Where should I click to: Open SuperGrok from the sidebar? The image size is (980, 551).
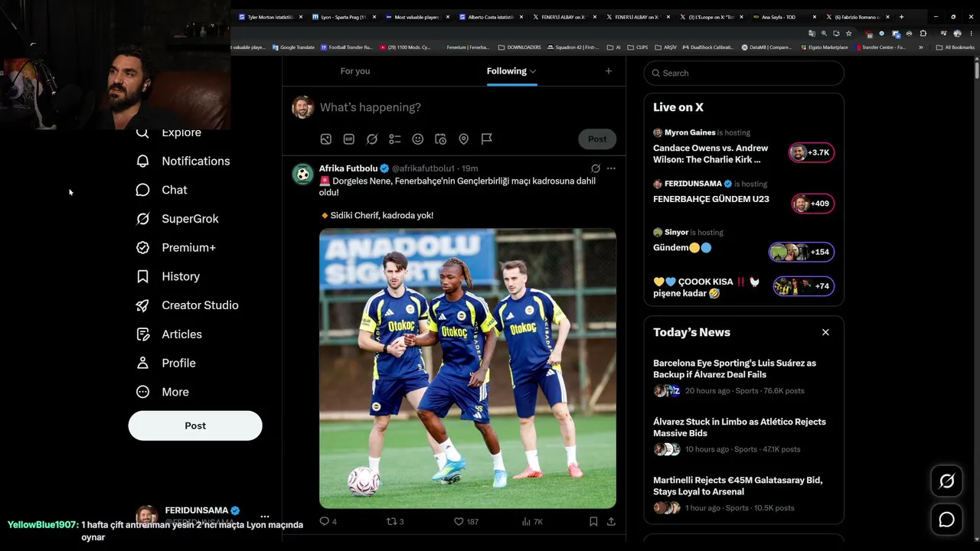[x=178, y=219]
